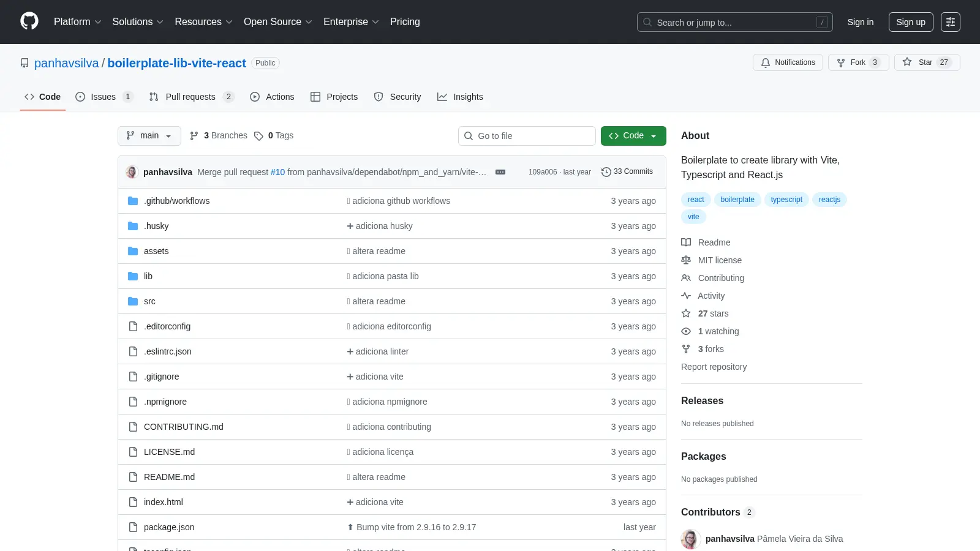Open the Pricing page
Screen dimensions: 980x551
(x=405, y=22)
